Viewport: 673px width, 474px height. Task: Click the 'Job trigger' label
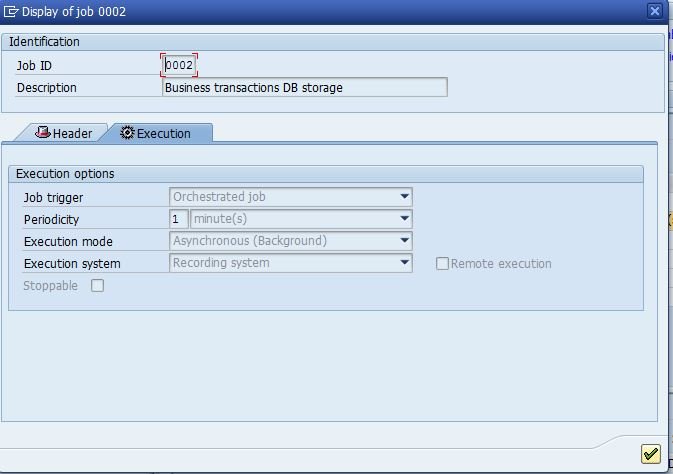(53, 198)
